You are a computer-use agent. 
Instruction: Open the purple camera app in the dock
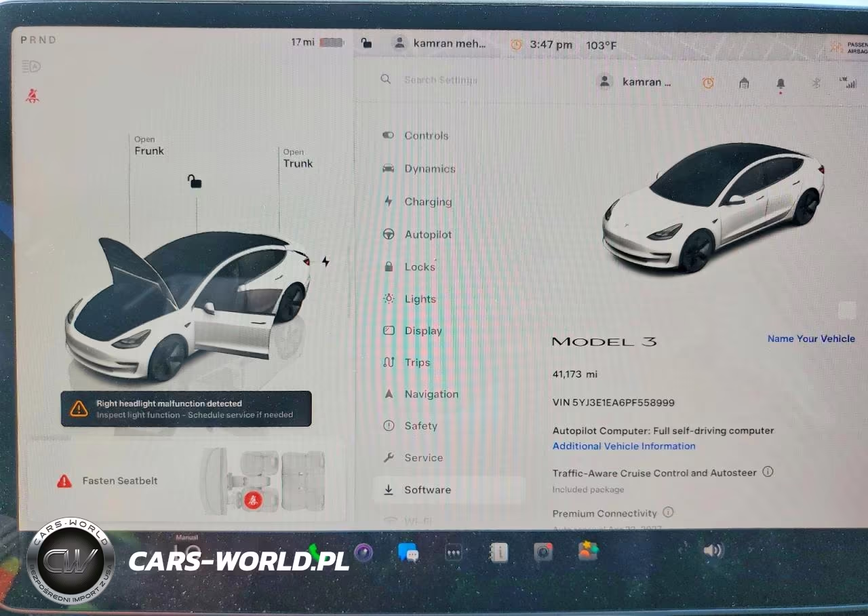[x=363, y=553]
